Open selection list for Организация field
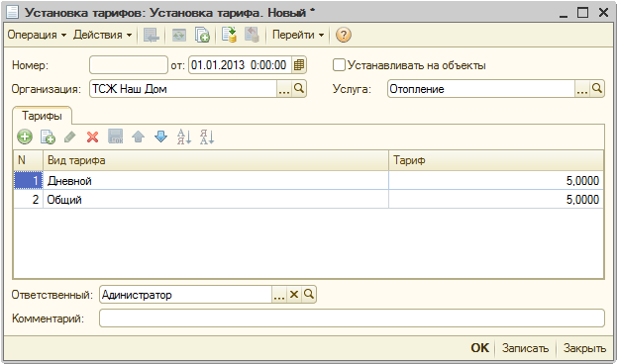 [284, 89]
